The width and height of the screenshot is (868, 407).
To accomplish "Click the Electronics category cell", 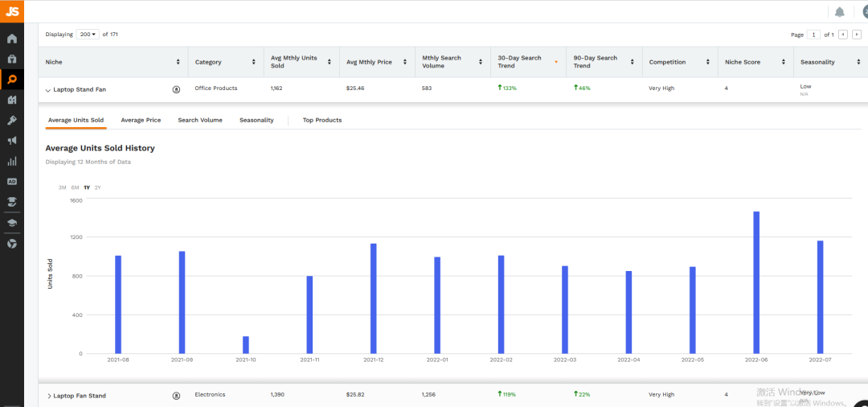I will 210,394.
